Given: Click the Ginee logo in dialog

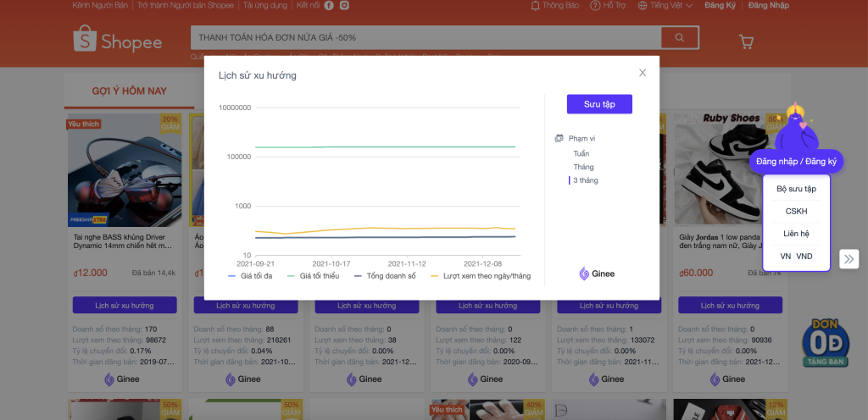Looking at the screenshot, I should point(597,274).
